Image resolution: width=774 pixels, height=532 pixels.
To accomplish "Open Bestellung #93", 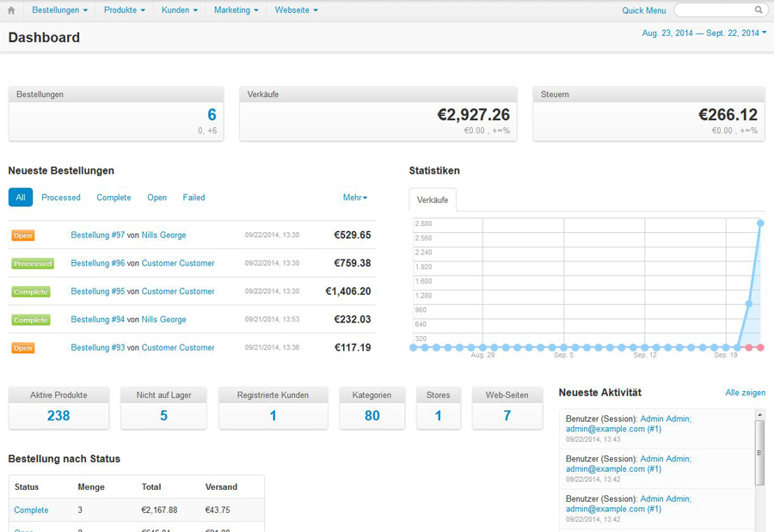I will coord(98,347).
